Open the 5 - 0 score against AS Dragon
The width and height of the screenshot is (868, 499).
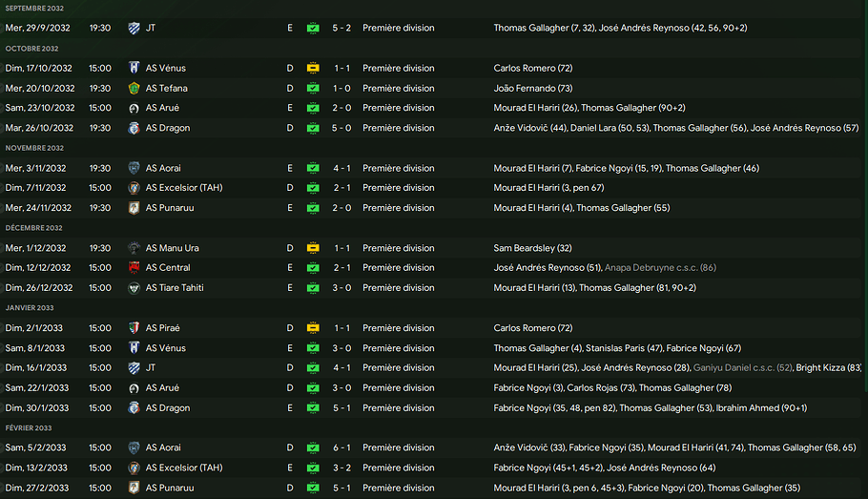341,128
